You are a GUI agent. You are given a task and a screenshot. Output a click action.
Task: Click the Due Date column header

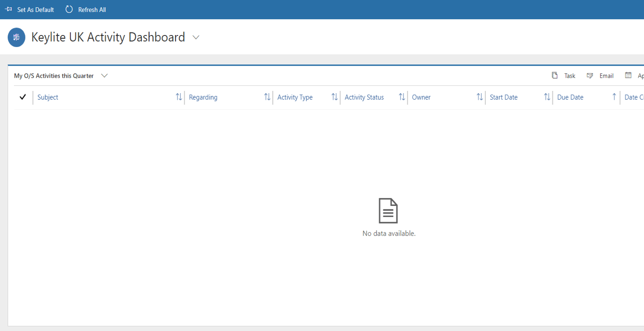570,97
